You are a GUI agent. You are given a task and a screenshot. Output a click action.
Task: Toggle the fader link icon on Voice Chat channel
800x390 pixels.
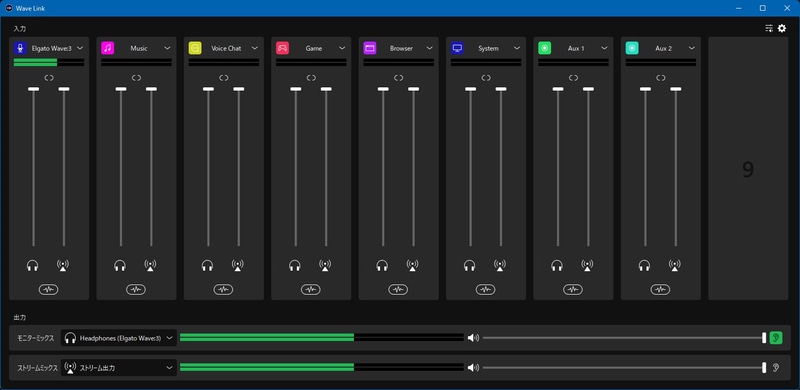[x=224, y=78]
